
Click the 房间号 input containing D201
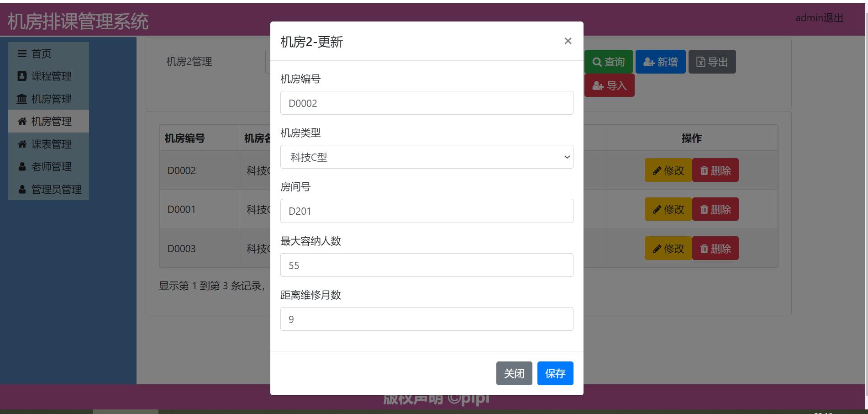point(426,211)
